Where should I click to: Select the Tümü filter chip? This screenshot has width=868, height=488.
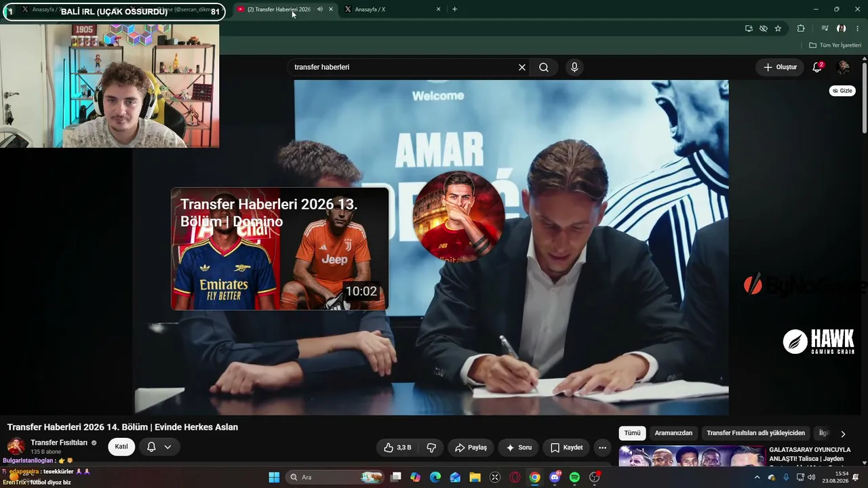pos(632,433)
